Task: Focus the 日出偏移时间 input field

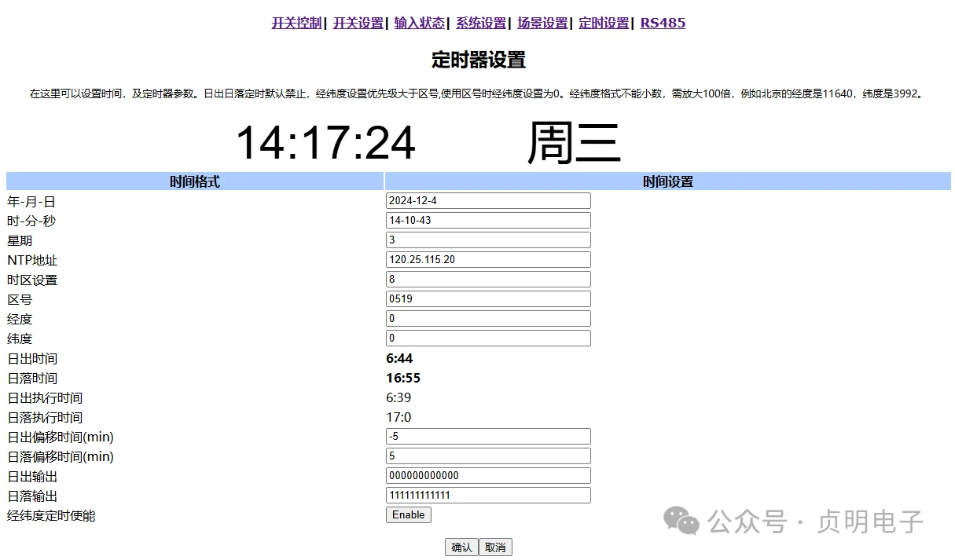Action: click(x=488, y=436)
